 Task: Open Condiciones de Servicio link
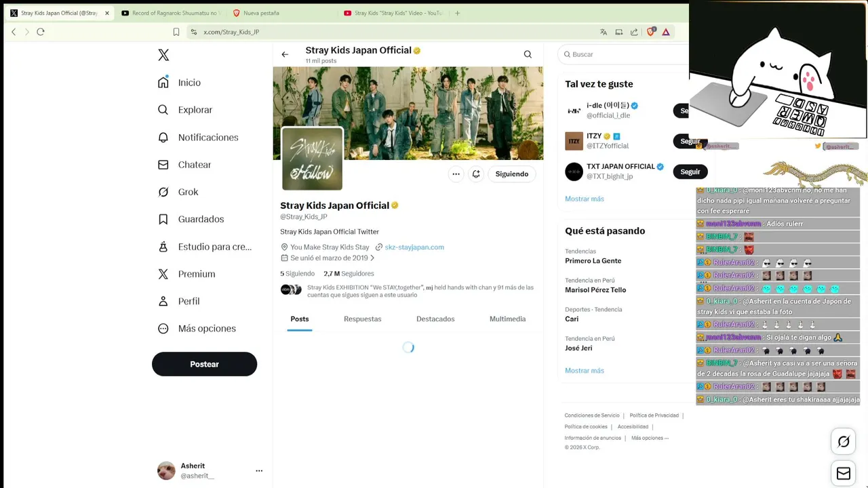[592, 415]
